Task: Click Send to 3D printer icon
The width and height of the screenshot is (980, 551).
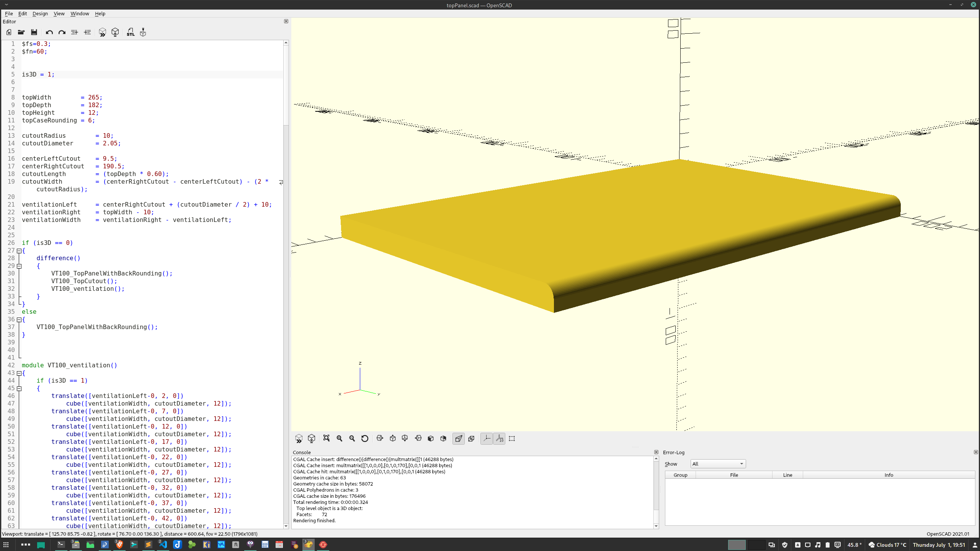Action: (143, 33)
